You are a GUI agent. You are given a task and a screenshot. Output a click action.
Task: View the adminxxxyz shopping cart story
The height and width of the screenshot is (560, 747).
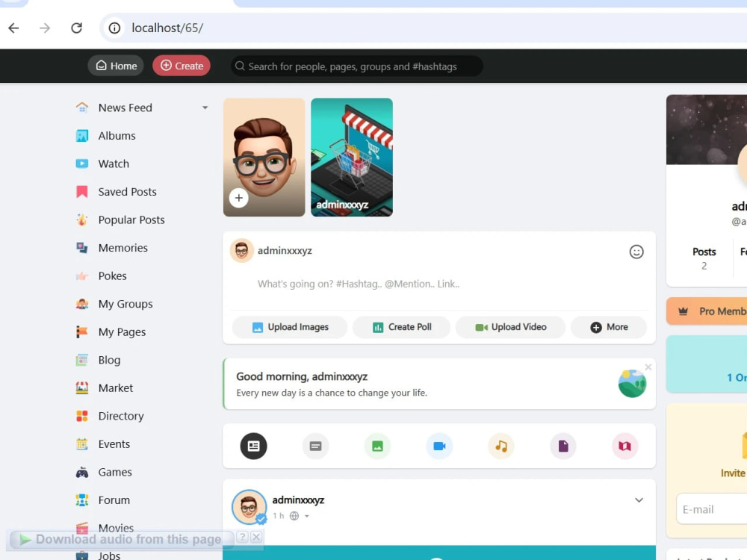click(352, 157)
